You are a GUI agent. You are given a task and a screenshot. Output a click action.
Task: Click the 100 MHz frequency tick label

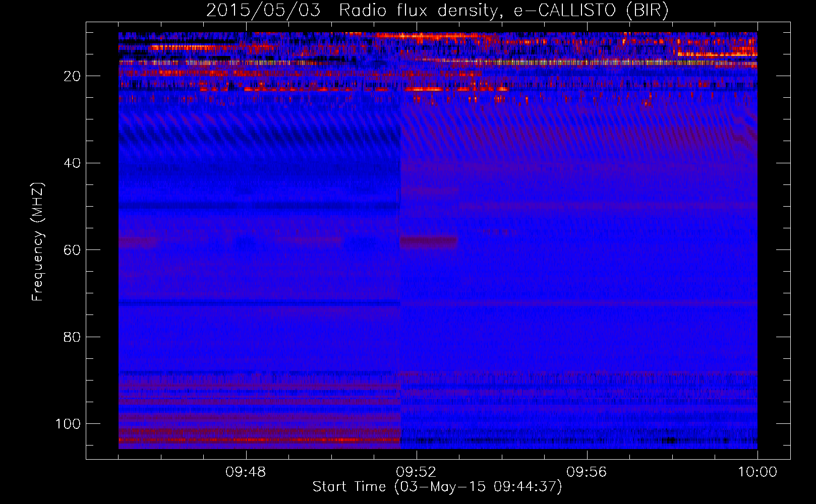pos(68,424)
